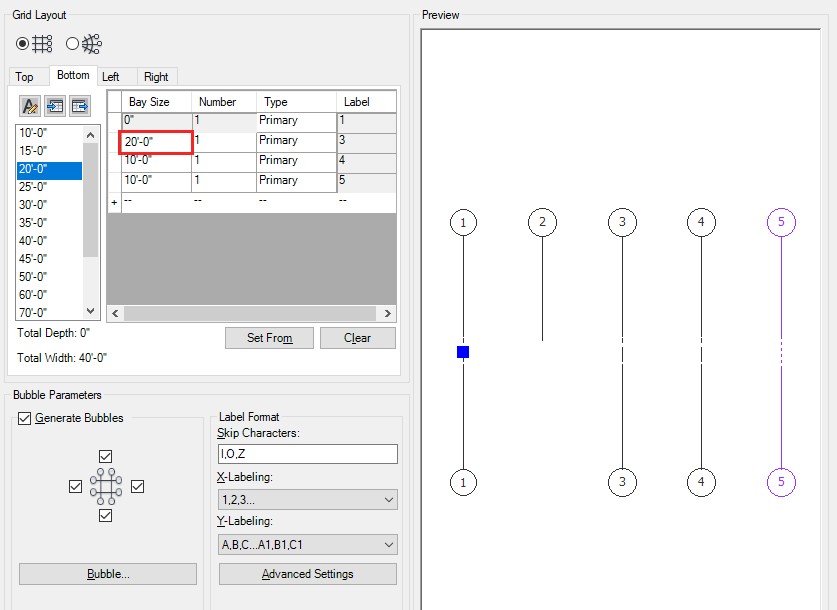
Task: Click the Number column header
Action: [x=224, y=102]
